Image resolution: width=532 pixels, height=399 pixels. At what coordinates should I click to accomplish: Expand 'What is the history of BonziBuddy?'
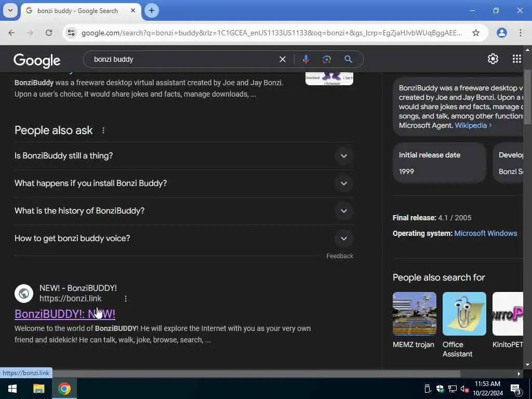tap(183, 211)
